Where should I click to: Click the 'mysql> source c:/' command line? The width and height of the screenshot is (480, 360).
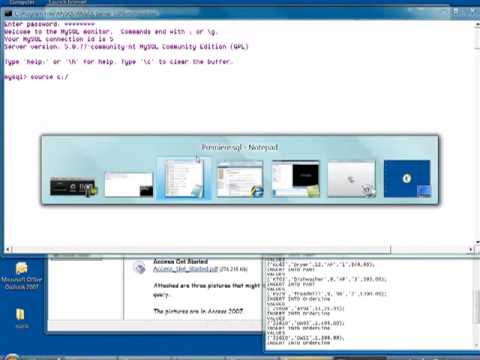[x=36, y=77]
